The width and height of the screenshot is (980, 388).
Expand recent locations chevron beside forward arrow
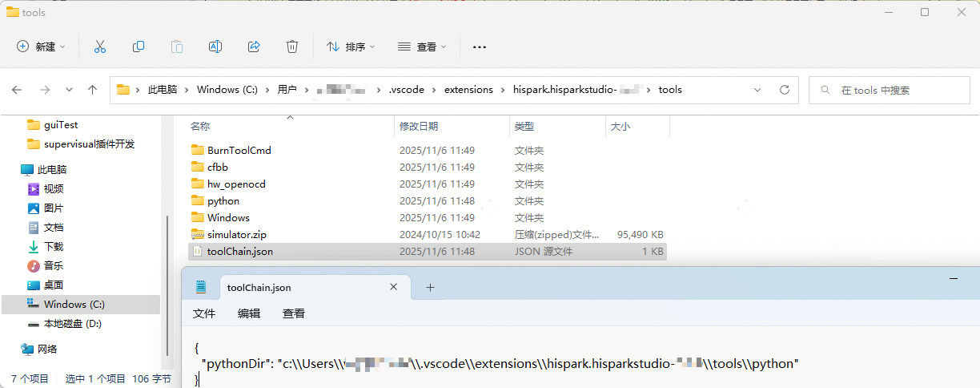pos(69,90)
